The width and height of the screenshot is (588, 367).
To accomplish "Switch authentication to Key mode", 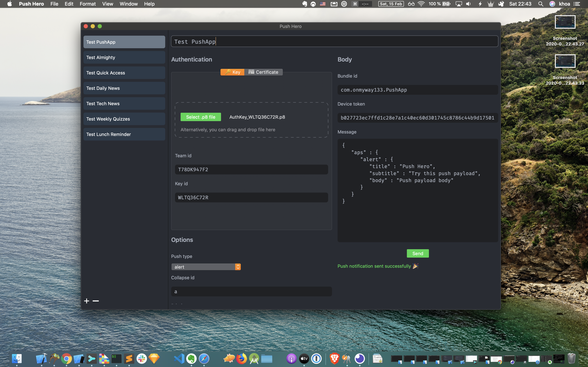I will point(232,72).
